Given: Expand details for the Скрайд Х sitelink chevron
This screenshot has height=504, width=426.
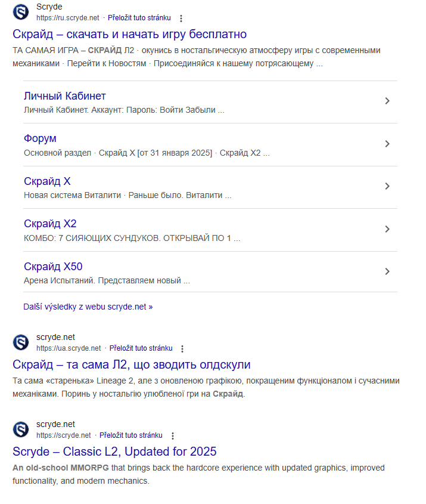Looking at the screenshot, I should (387, 187).
